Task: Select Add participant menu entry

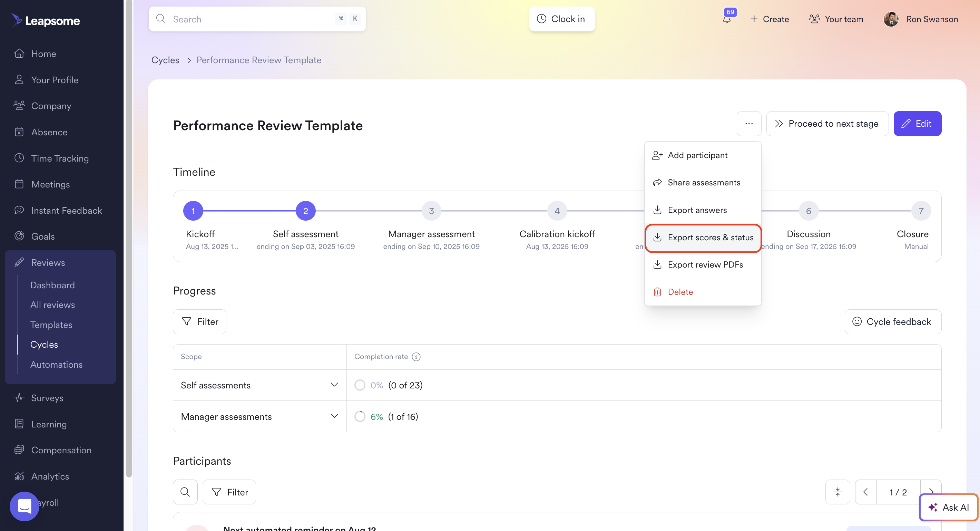Action: [x=697, y=155]
